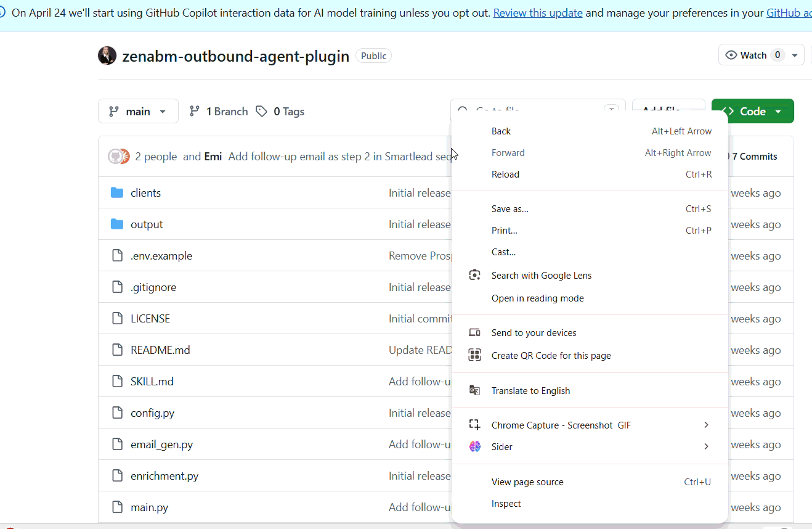This screenshot has height=529, width=812.
Task: Click the file icon beside SKILL.md
Action: 117,382
